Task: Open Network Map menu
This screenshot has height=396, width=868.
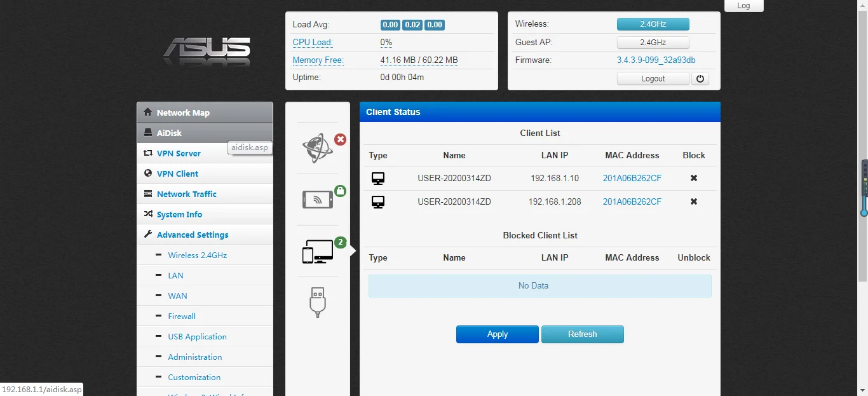Action: click(205, 113)
